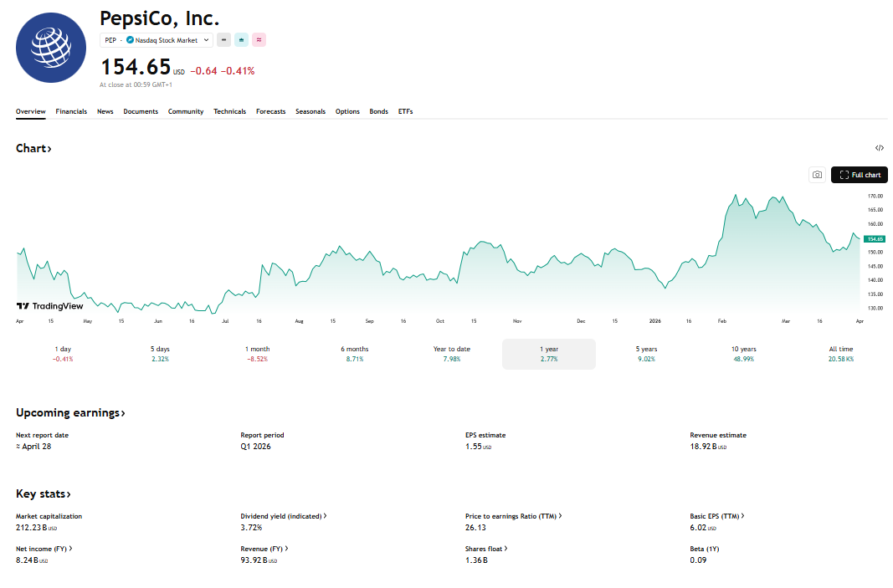This screenshot has width=893, height=588.
Task: Select the 1 year range
Action: (549, 354)
